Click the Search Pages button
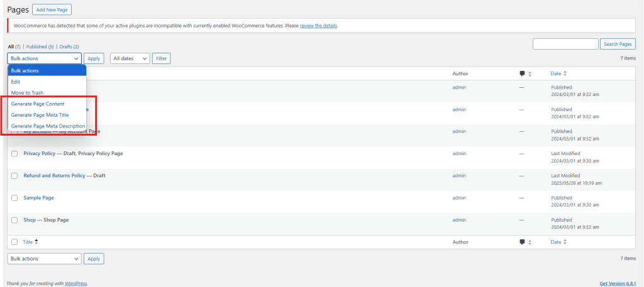Image resolution: width=644 pixels, height=287 pixels. click(618, 44)
